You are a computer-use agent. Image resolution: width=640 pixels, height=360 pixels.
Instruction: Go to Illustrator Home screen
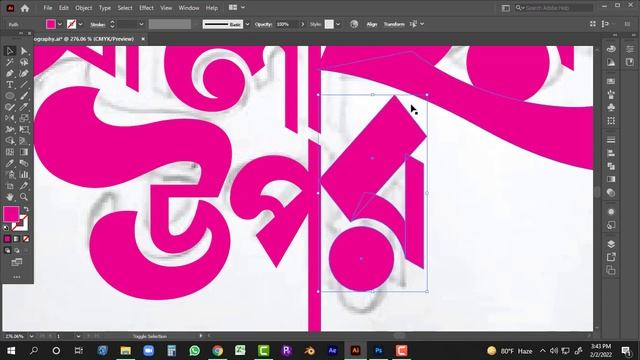pos(25,8)
